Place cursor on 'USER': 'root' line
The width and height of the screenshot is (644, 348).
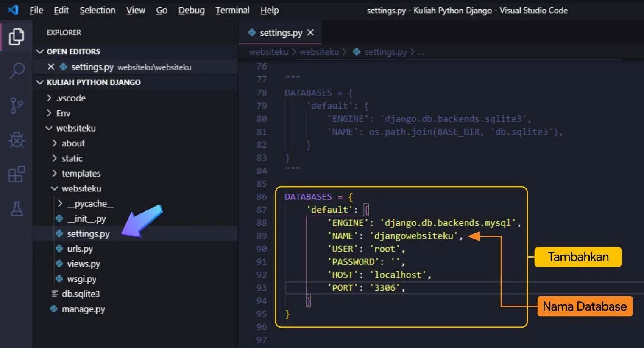point(366,249)
